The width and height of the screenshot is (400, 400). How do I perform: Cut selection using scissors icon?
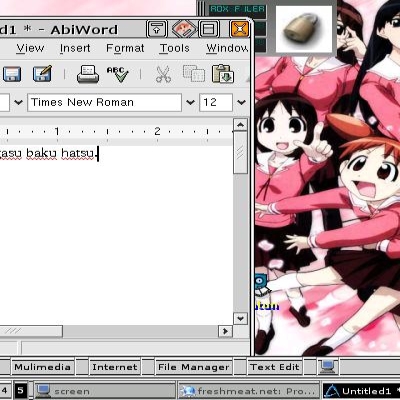pyautogui.click(x=163, y=74)
